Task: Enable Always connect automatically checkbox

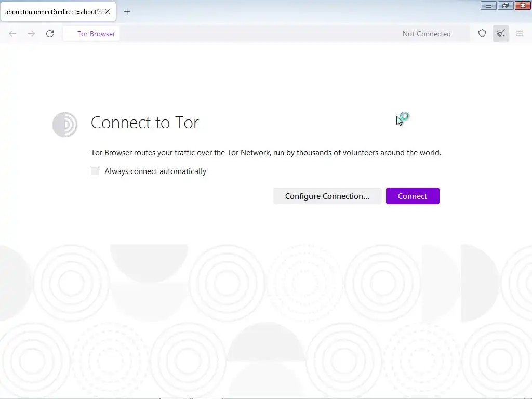Action: click(x=95, y=171)
